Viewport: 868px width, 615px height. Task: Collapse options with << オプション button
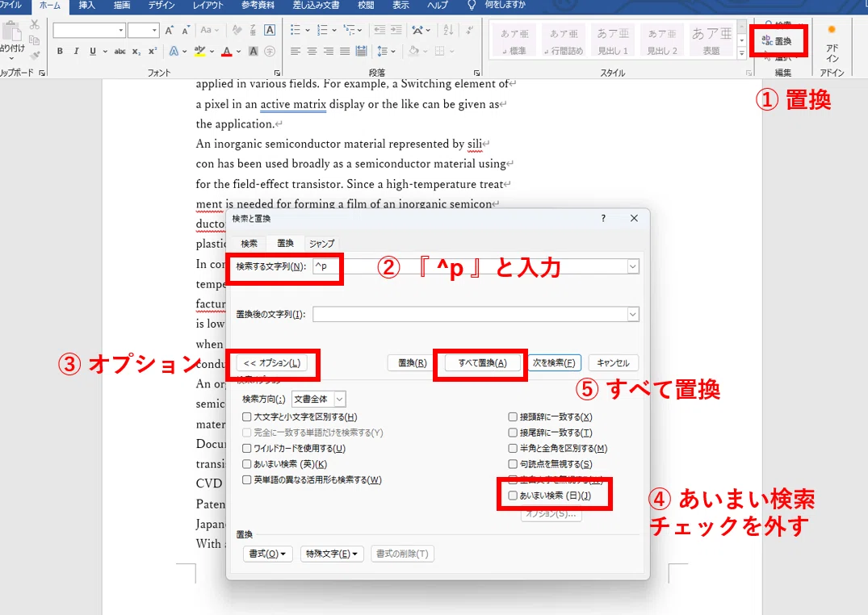(x=272, y=362)
